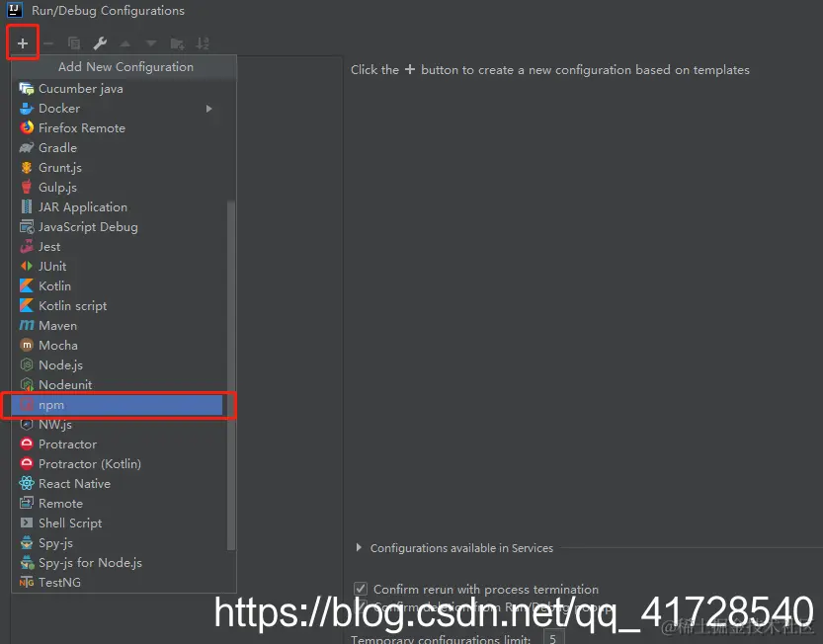Viewport: 823px width, 644px height.
Task: Choose Nodeunit configuration type
Action: pos(121,384)
